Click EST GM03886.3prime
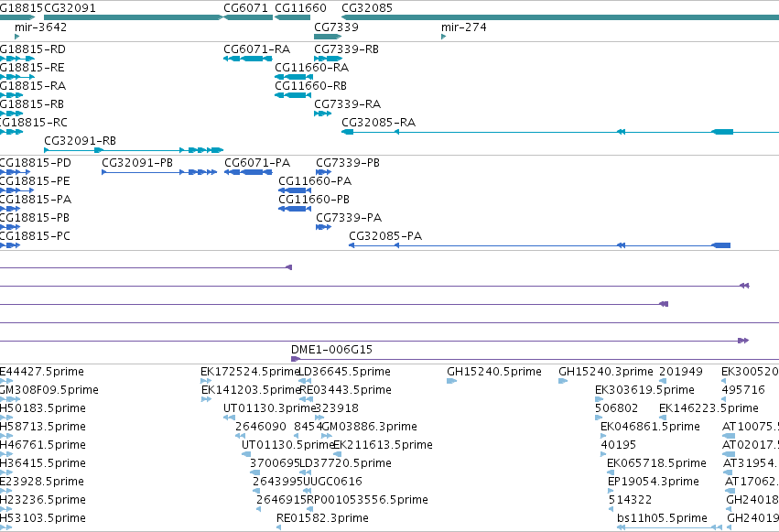This screenshot has height=532, width=779. tap(370, 427)
